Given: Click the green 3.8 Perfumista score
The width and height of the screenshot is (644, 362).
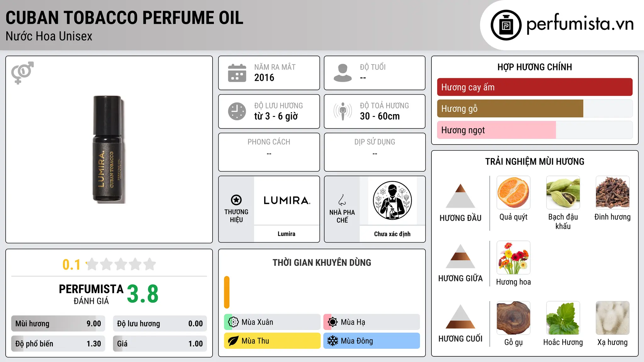Looking at the screenshot, I should pyautogui.click(x=143, y=294).
